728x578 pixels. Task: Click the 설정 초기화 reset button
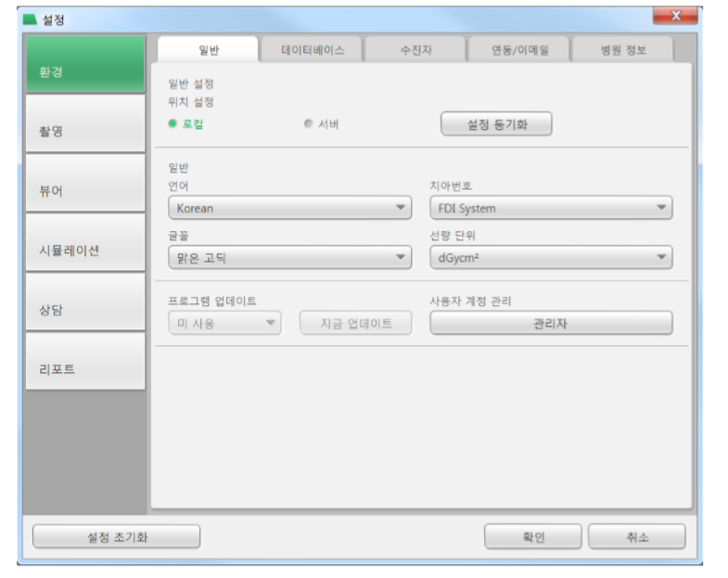pos(117,537)
